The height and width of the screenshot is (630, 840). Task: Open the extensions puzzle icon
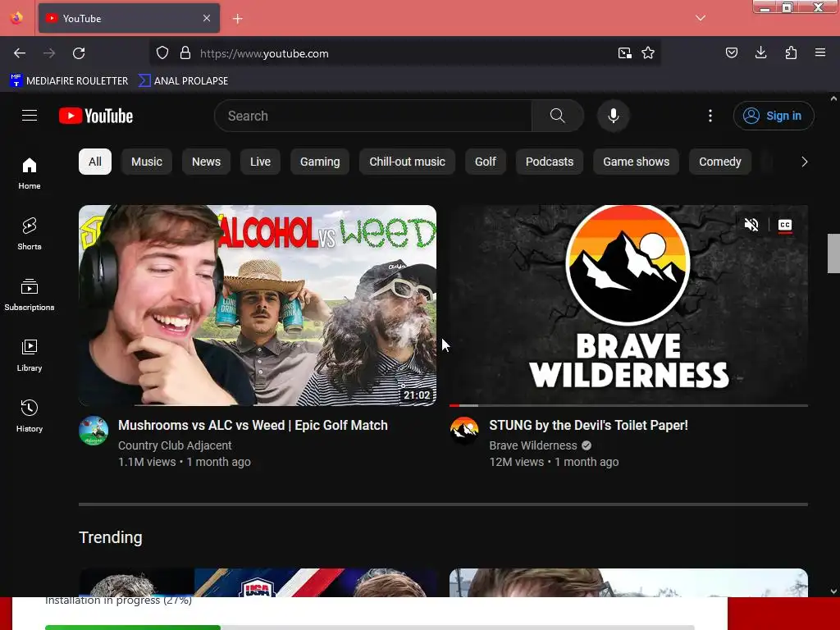click(791, 52)
